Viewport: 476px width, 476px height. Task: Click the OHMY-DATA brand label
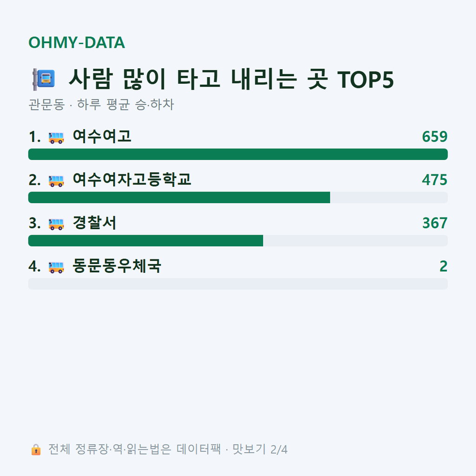77,42
